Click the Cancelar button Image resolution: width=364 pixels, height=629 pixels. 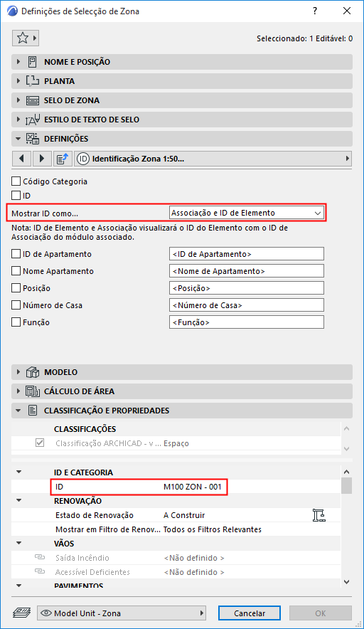[x=250, y=613]
